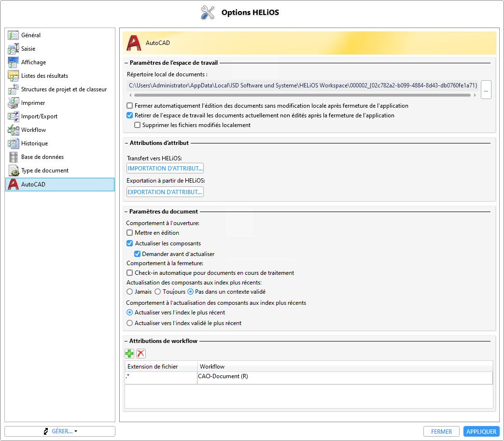The image size is (504, 441).
Task: Click the Imprimer printer icon
Action: [13, 102]
